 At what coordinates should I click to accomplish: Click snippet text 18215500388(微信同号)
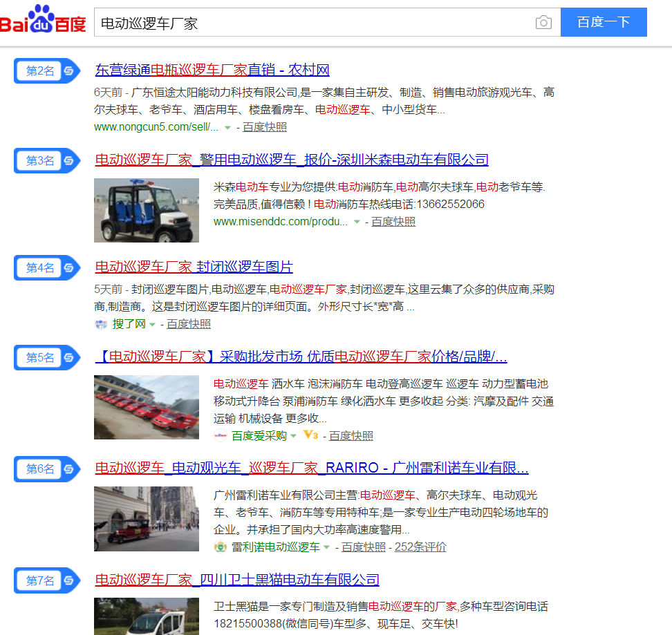click(x=273, y=624)
